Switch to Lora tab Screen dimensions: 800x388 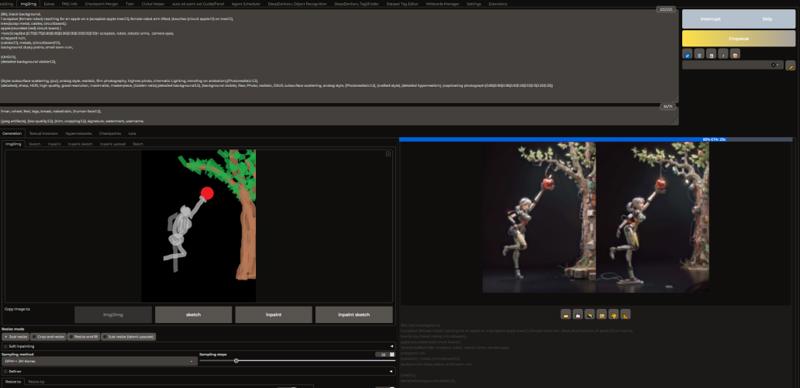tap(132, 133)
